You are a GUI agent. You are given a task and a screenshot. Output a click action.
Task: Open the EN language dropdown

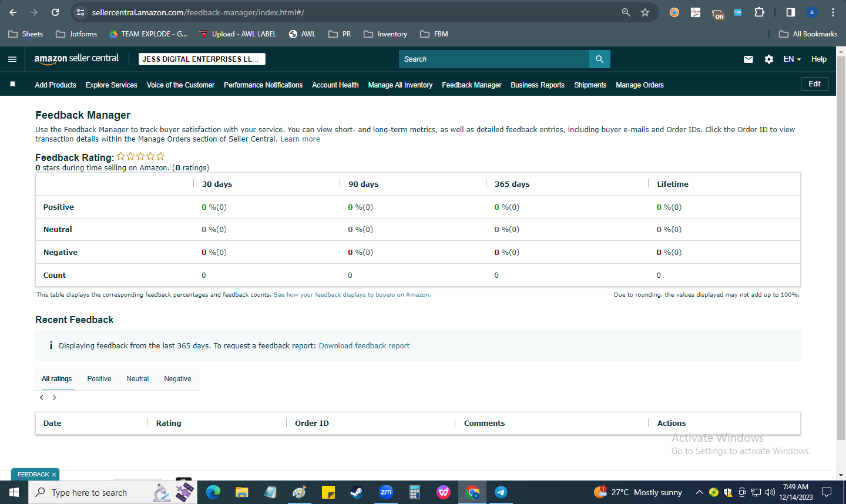(792, 59)
